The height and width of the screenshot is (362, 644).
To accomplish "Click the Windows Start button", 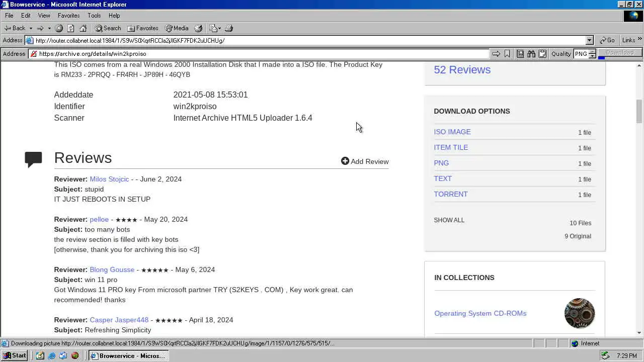I will click(x=14, y=355).
